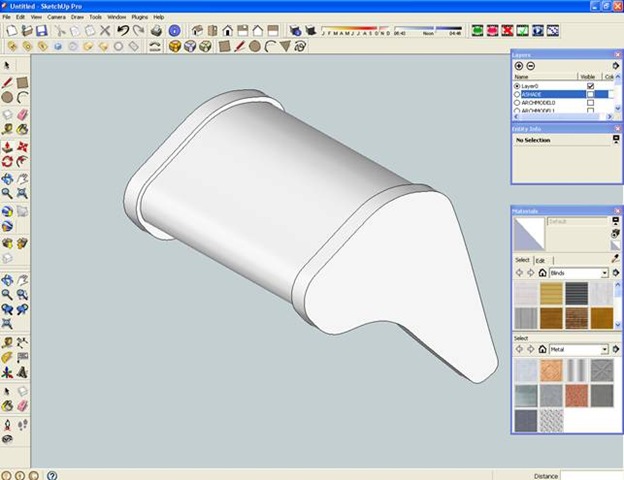Select the ASHADE layer radio button
The image size is (624, 480).
coord(517,94)
